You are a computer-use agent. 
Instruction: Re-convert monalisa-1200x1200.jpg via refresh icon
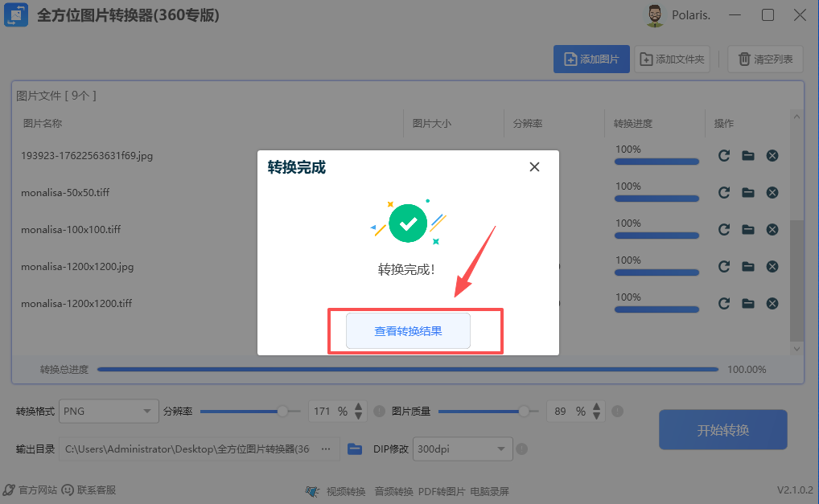723,267
